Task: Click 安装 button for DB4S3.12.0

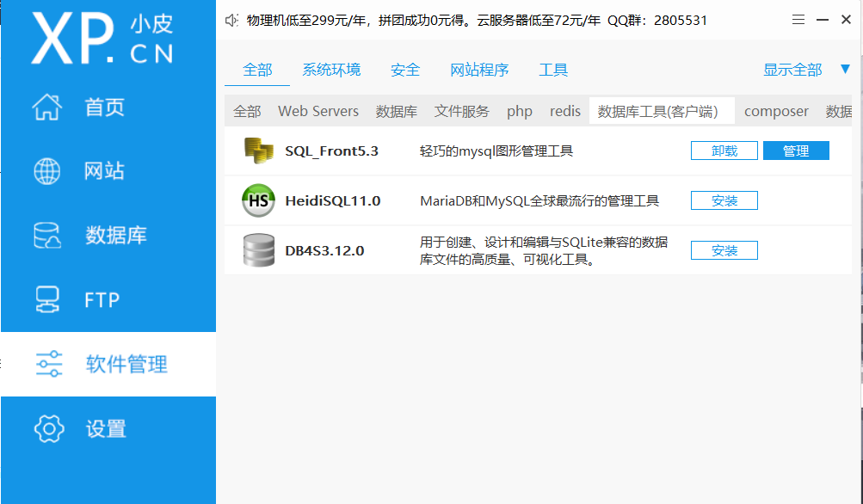Action: click(724, 250)
